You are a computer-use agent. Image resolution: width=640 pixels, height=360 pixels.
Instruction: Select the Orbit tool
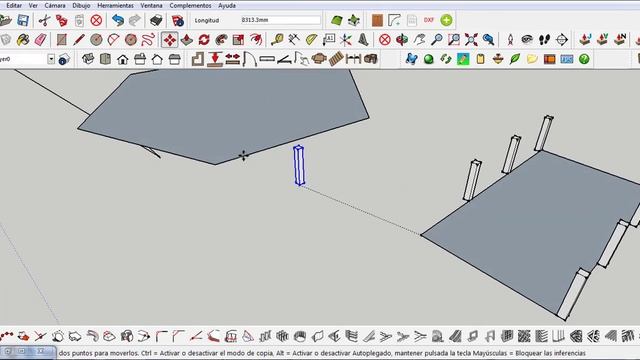click(402, 40)
